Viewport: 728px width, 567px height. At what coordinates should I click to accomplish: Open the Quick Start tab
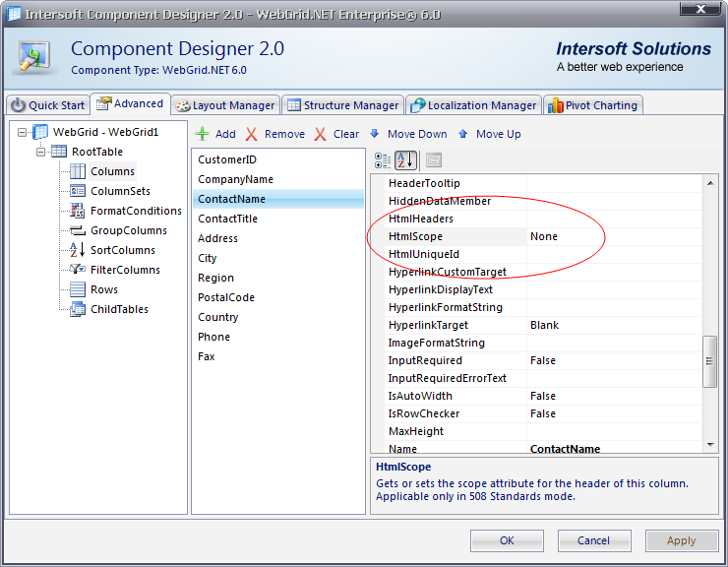48,105
